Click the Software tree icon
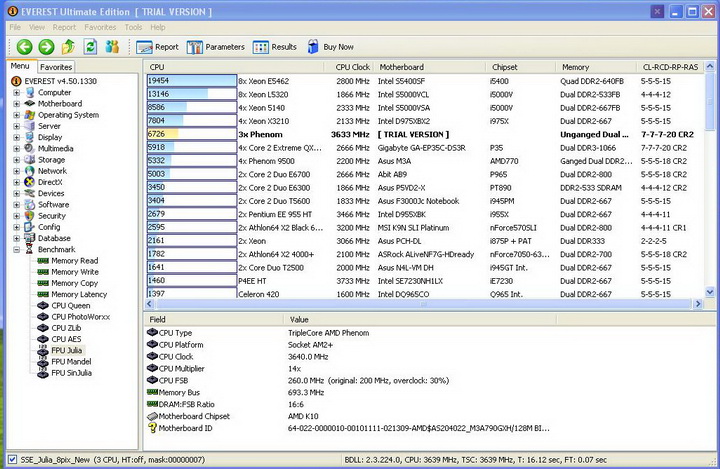Screen dimensions: 720x469 (29, 204)
